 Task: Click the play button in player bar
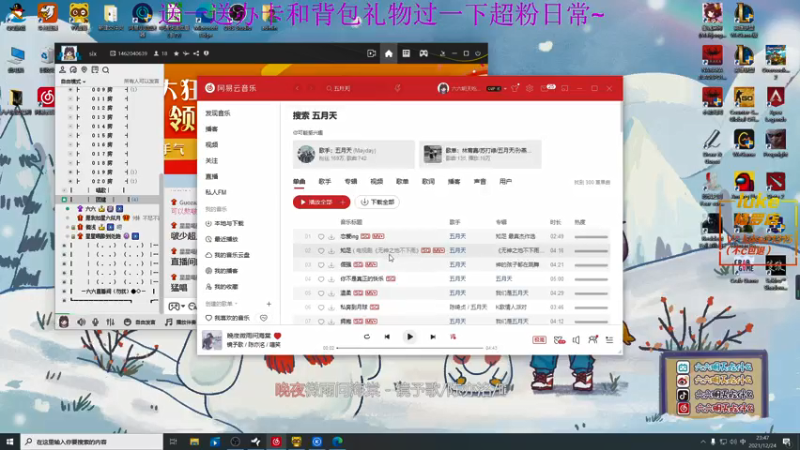pyautogui.click(x=410, y=337)
